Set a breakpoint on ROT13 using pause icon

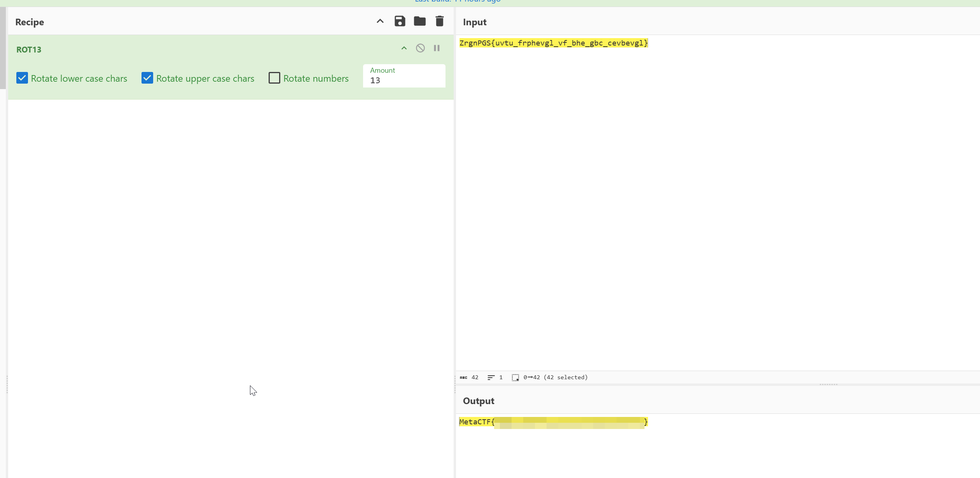point(437,48)
